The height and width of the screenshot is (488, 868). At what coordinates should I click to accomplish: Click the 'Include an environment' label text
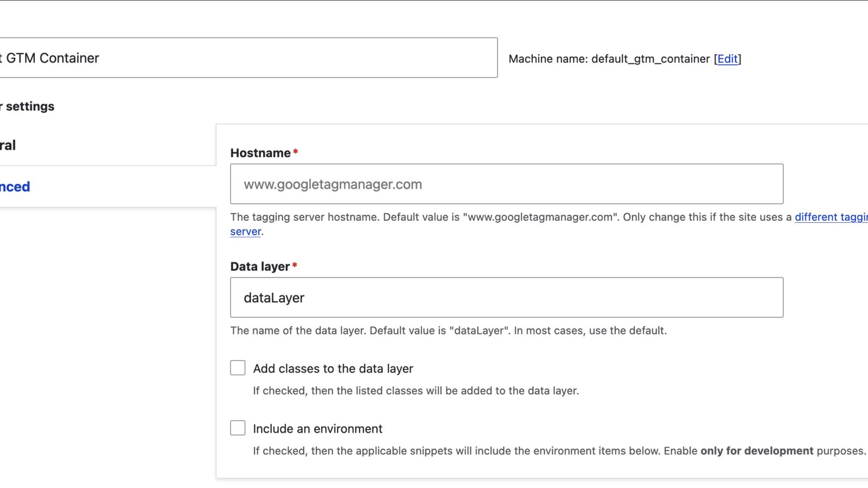[317, 429]
